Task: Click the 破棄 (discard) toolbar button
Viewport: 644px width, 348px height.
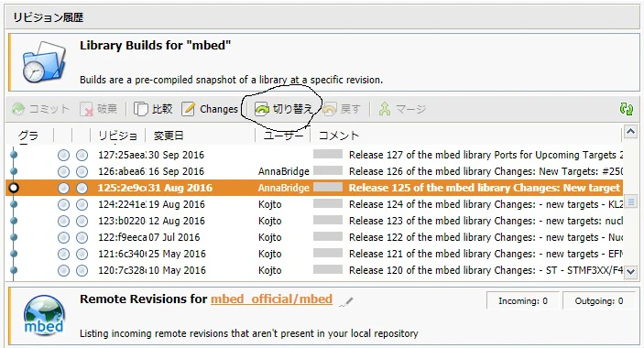Action: pos(99,109)
